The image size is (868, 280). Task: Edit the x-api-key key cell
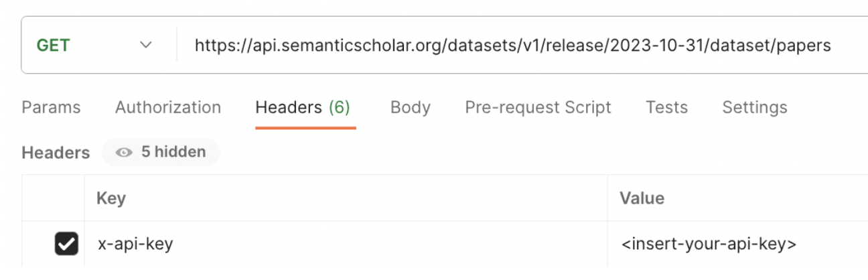[346, 244]
